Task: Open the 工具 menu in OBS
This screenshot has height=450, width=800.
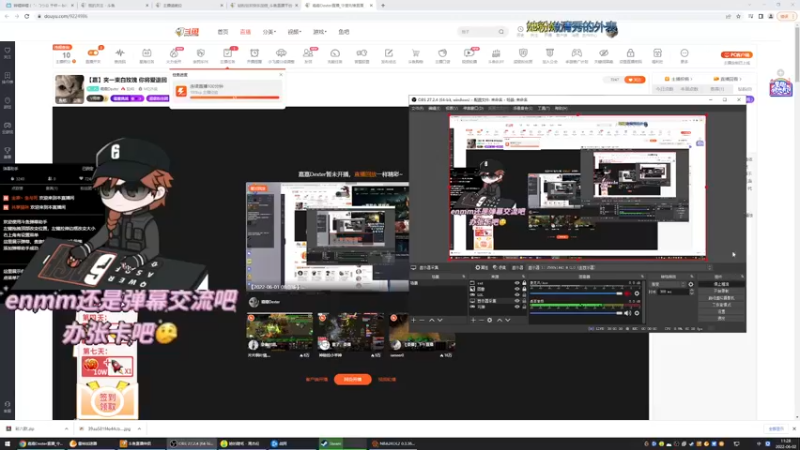Action: pyautogui.click(x=543, y=108)
